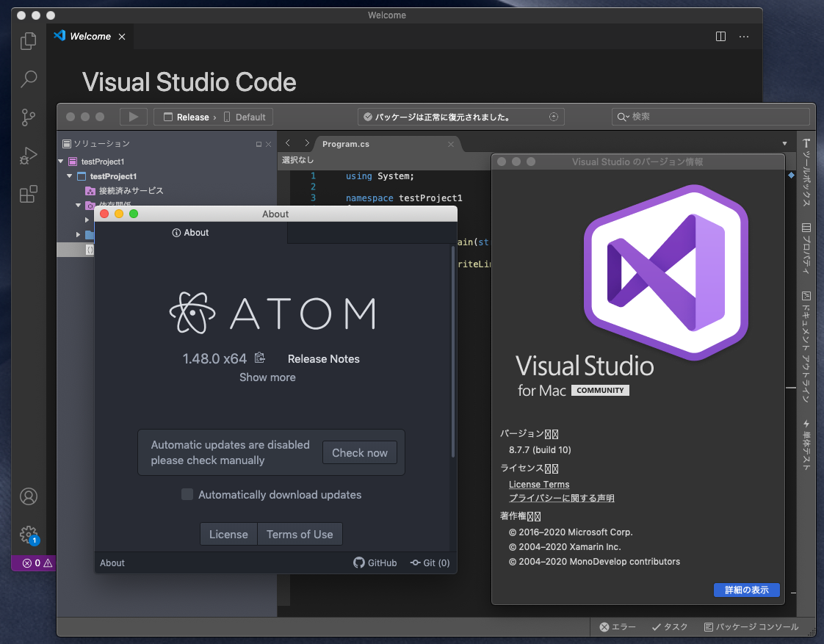The image size is (824, 644).
Task: Open the ツールボックス side pad
Action: 806,173
